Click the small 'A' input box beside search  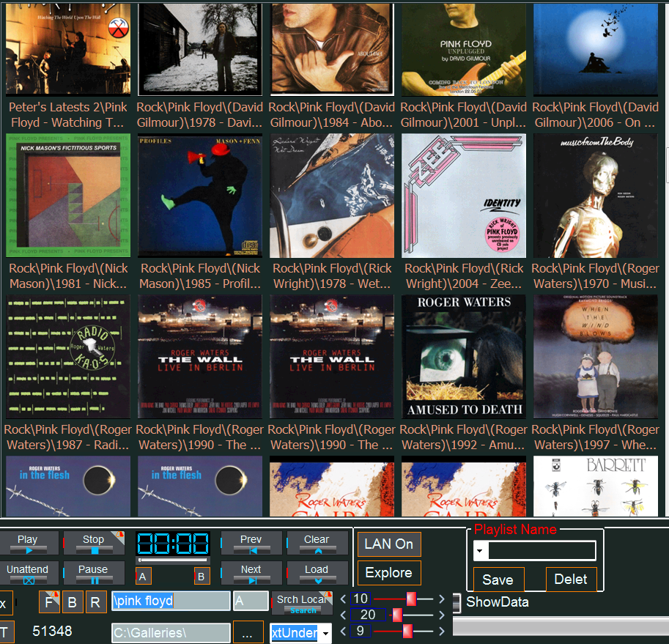(251, 601)
